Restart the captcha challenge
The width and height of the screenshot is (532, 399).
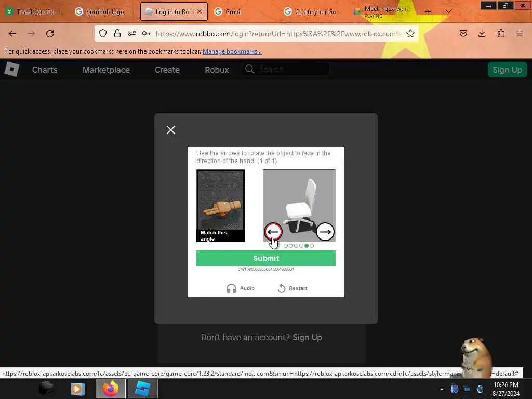tap(292, 288)
